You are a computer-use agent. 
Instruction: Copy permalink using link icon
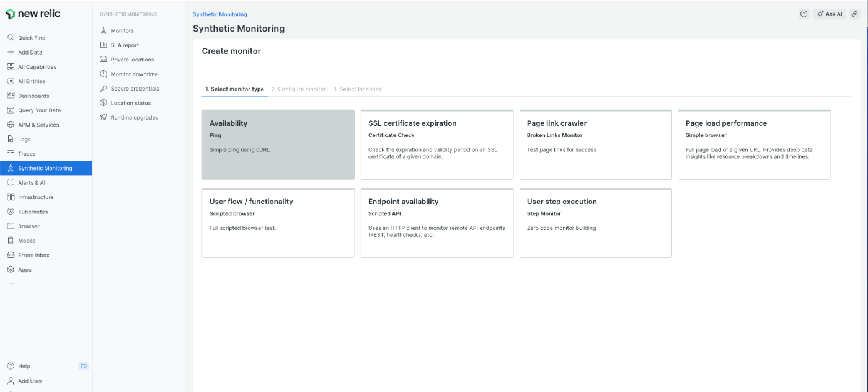[x=854, y=14]
